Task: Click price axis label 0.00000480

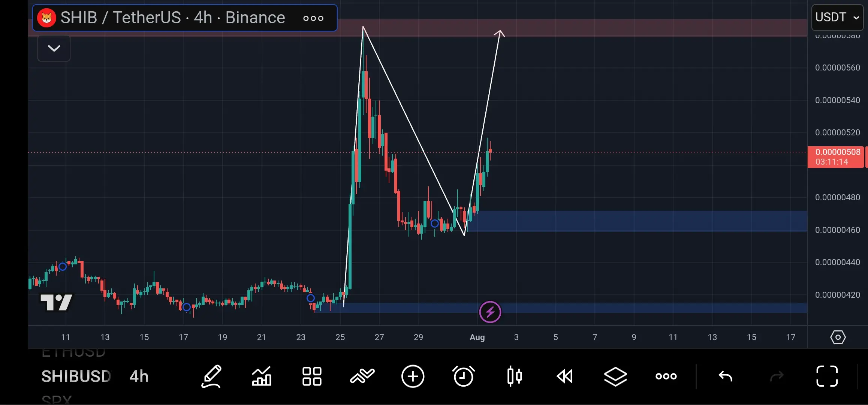Action: [x=838, y=197]
